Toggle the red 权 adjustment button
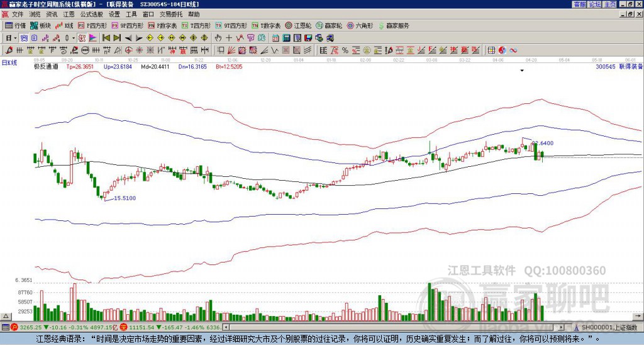This screenshot has height=345, width=644. 82,38
